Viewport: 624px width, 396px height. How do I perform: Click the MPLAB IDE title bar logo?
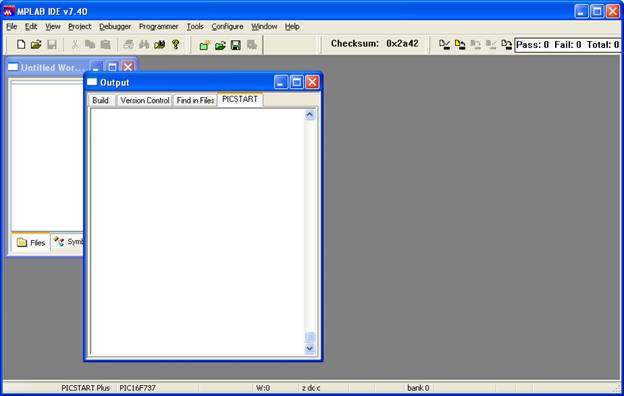pos(9,11)
